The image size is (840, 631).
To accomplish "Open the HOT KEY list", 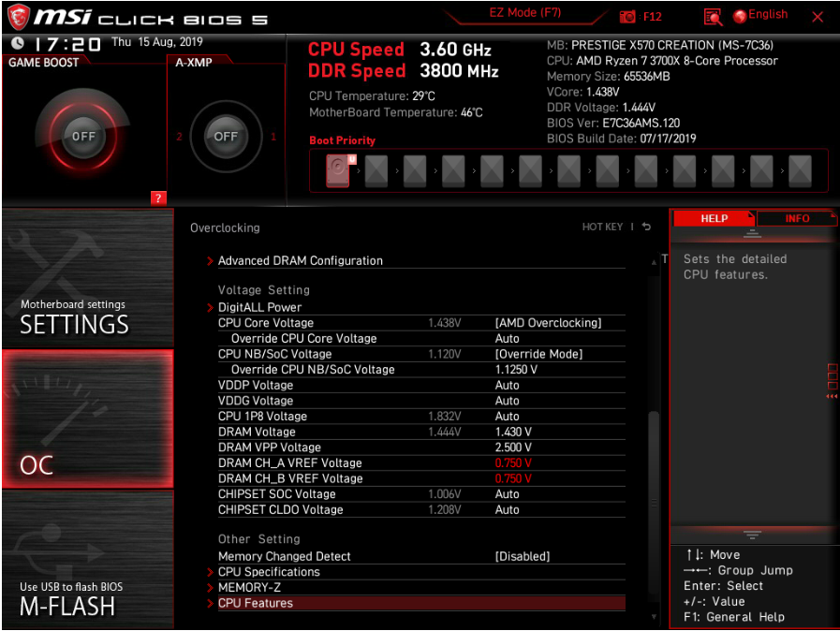I will pyautogui.click(x=602, y=227).
